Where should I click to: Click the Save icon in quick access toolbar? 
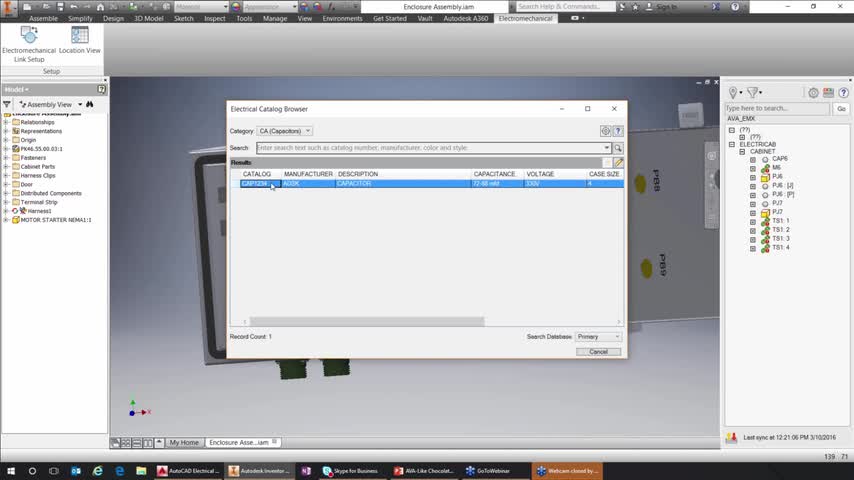(x=60, y=7)
